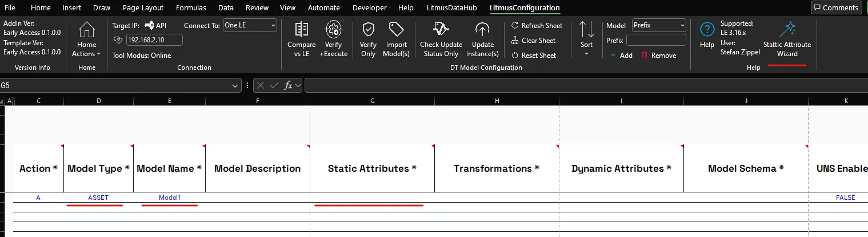The image size is (868, 237).
Task: Click the Transformations * header cell
Action: 497,168
